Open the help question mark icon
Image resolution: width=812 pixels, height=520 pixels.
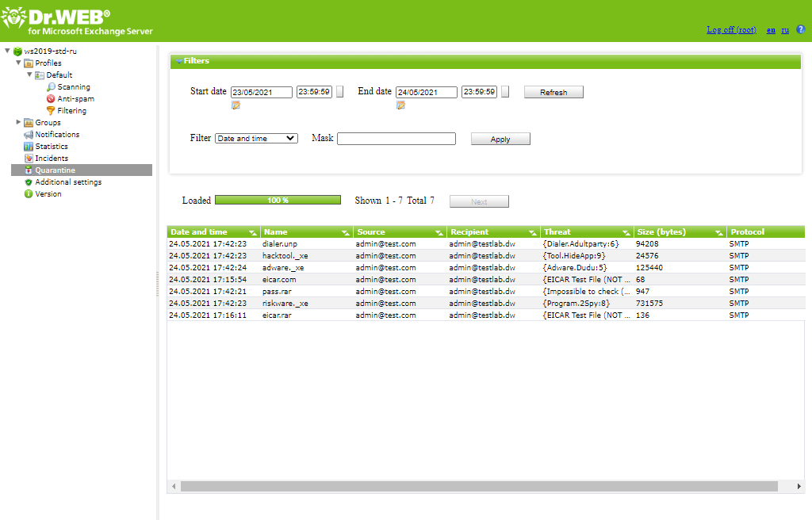(x=801, y=29)
